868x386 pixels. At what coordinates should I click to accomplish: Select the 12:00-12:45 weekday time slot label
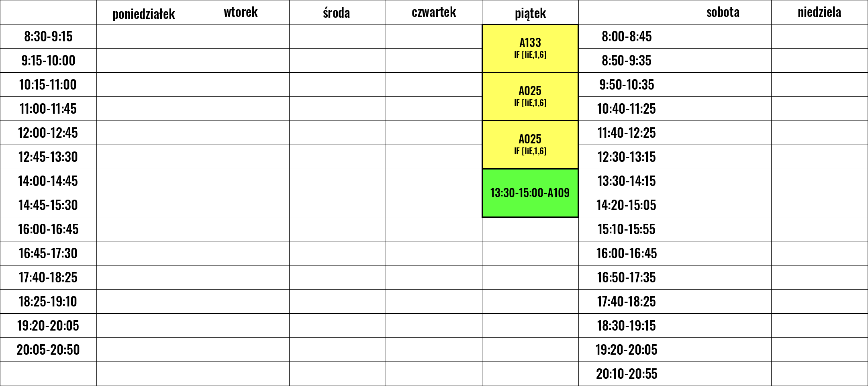(x=48, y=133)
